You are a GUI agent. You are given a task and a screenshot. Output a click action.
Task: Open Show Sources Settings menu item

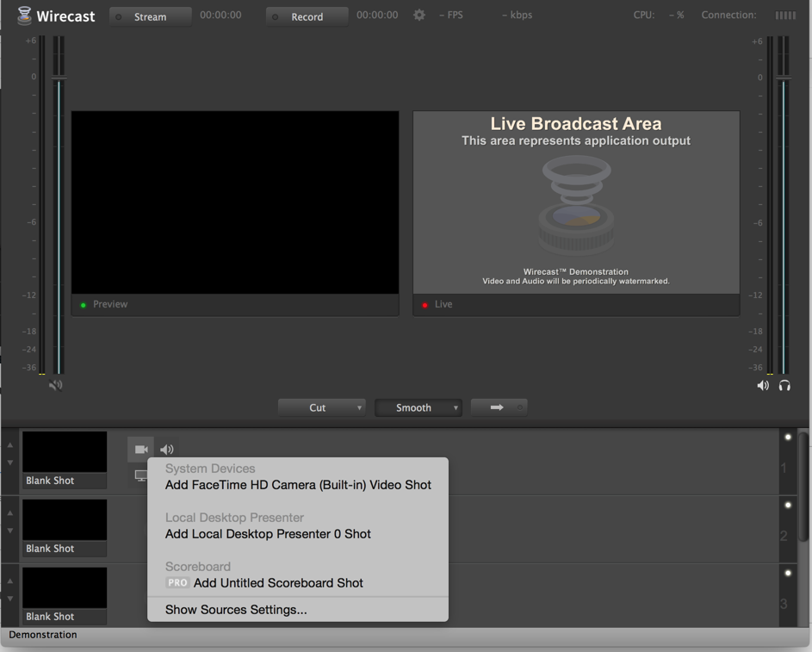point(298,610)
